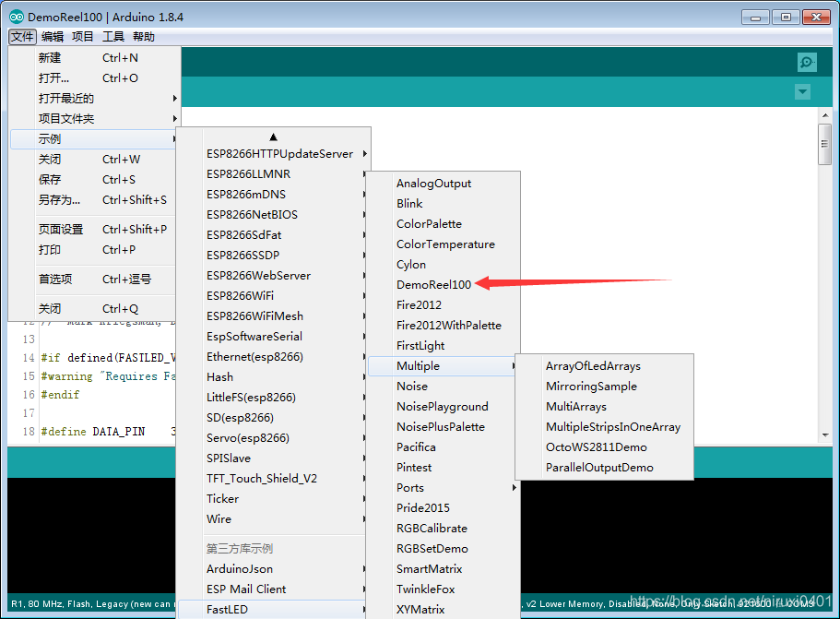Expand ESP8266LLMNR examples
Image resolution: width=840 pixels, height=619 pixels.
click(273, 174)
